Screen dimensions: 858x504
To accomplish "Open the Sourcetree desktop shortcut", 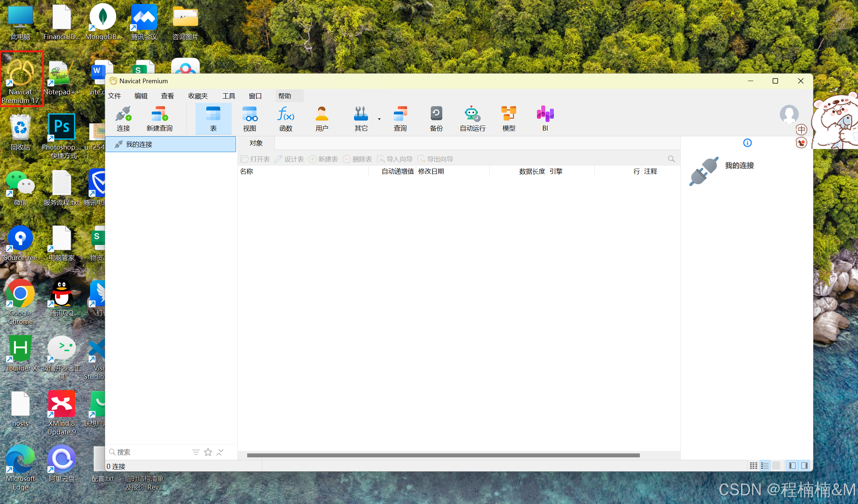I will [x=20, y=243].
